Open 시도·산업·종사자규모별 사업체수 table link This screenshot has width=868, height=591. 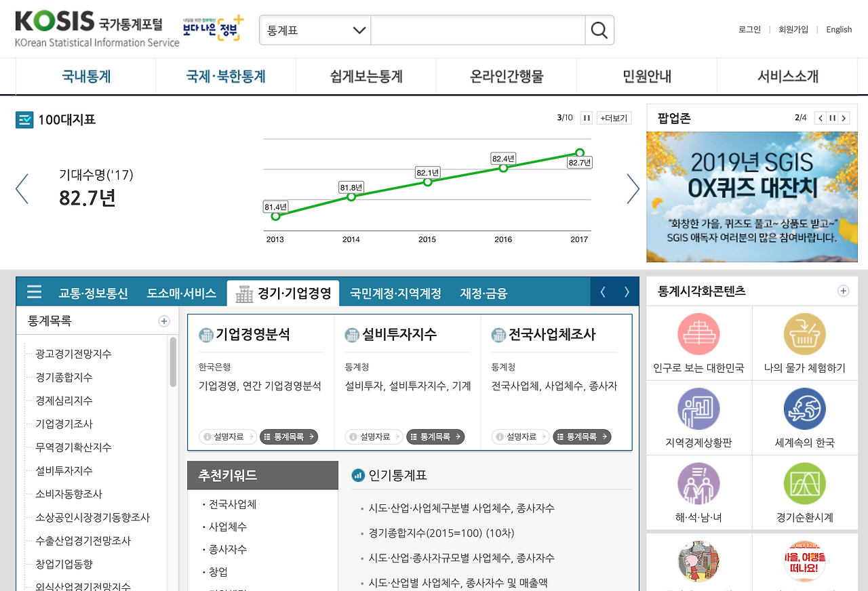point(462,558)
